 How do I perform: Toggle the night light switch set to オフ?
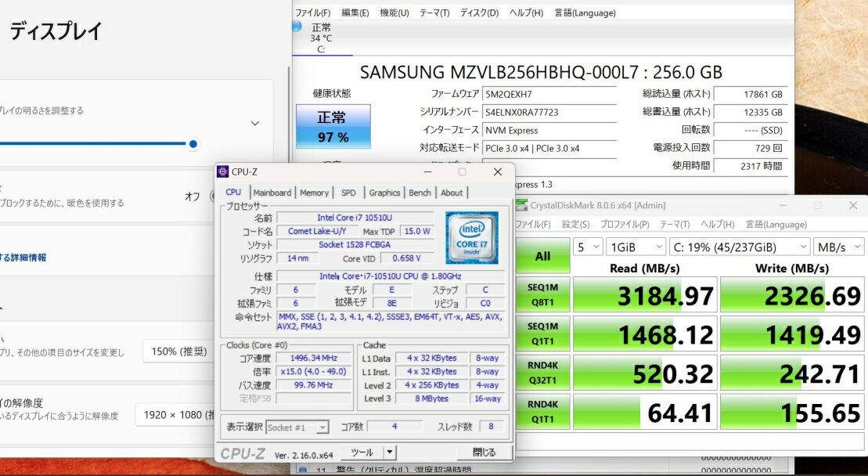[x=213, y=197]
